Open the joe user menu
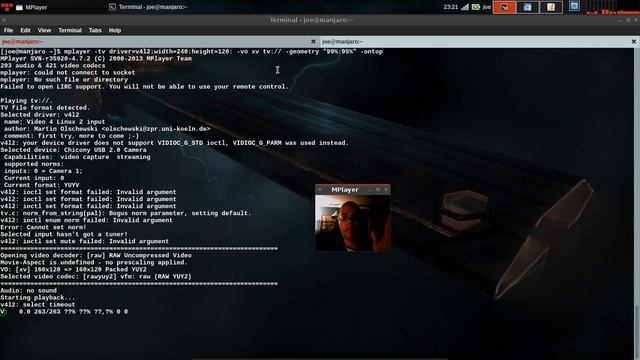This screenshot has height=360, width=640. coord(487,7)
